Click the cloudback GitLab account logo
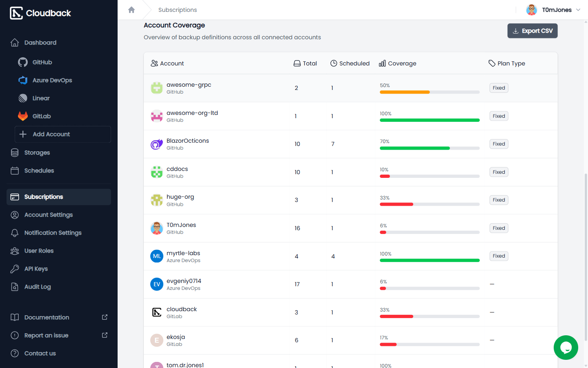 157,312
